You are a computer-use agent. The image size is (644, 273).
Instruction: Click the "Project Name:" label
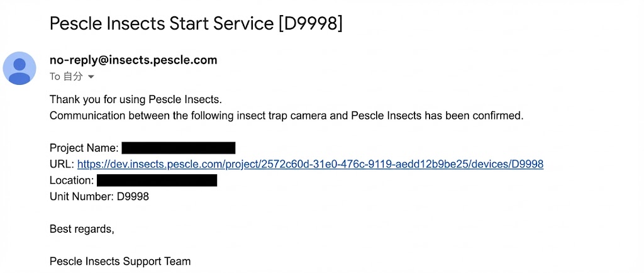click(x=84, y=148)
